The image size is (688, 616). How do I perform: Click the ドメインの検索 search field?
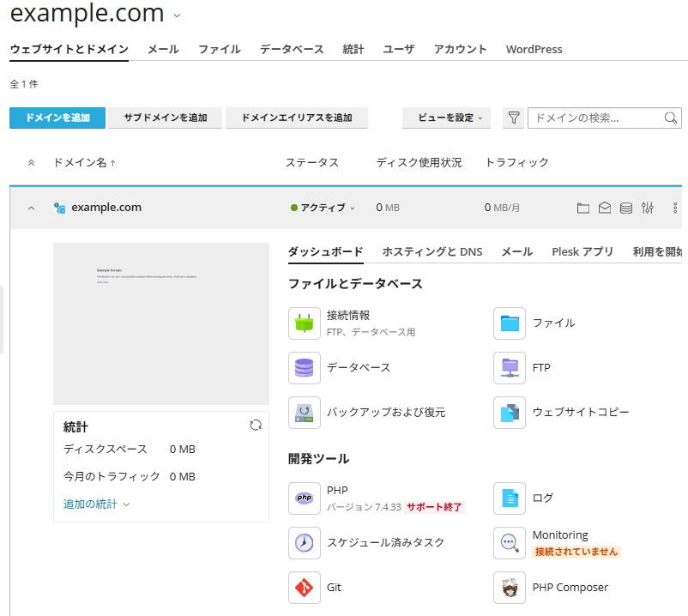595,118
